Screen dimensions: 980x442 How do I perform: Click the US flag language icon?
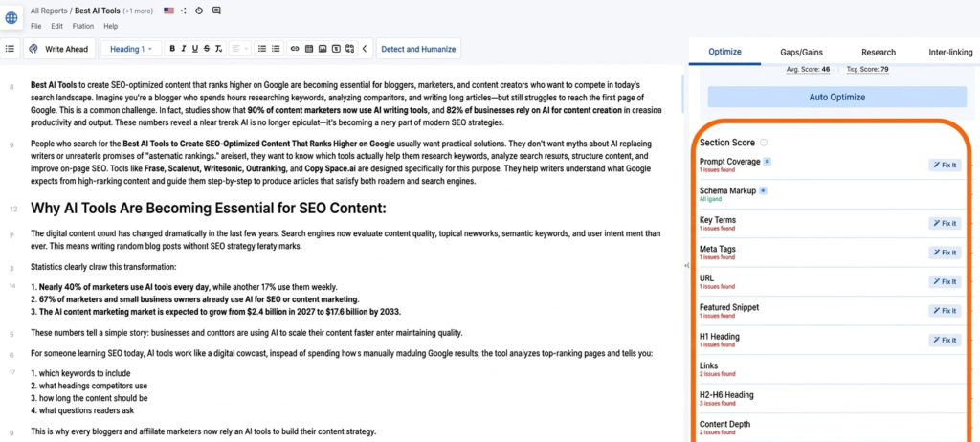[168, 11]
